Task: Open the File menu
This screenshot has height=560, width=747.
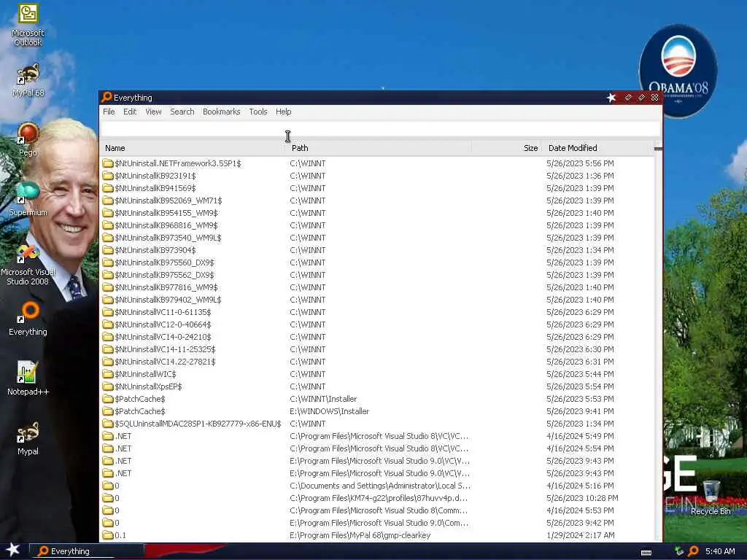Action: [x=109, y=112]
